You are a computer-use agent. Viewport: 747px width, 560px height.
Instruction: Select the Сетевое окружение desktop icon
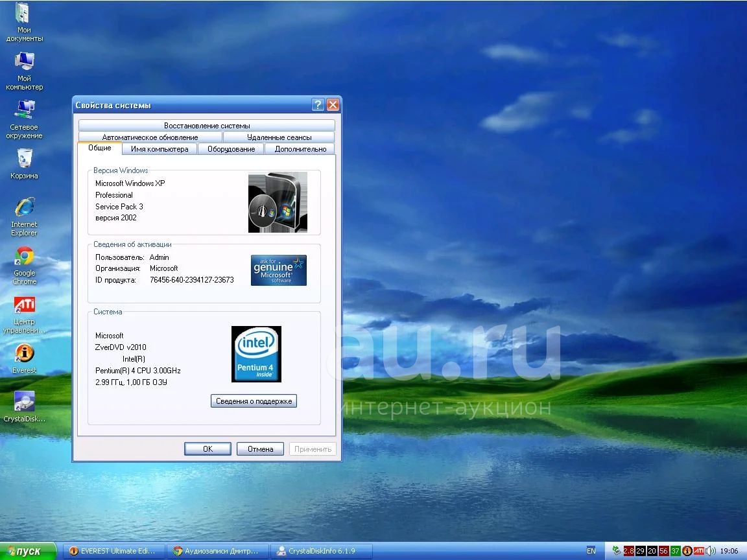coord(24,119)
